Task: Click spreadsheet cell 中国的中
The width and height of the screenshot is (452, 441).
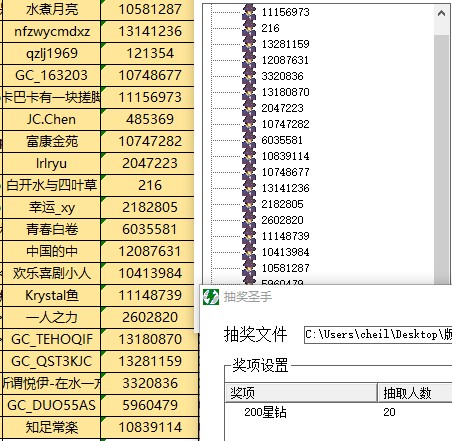Action: pyautogui.click(x=51, y=251)
